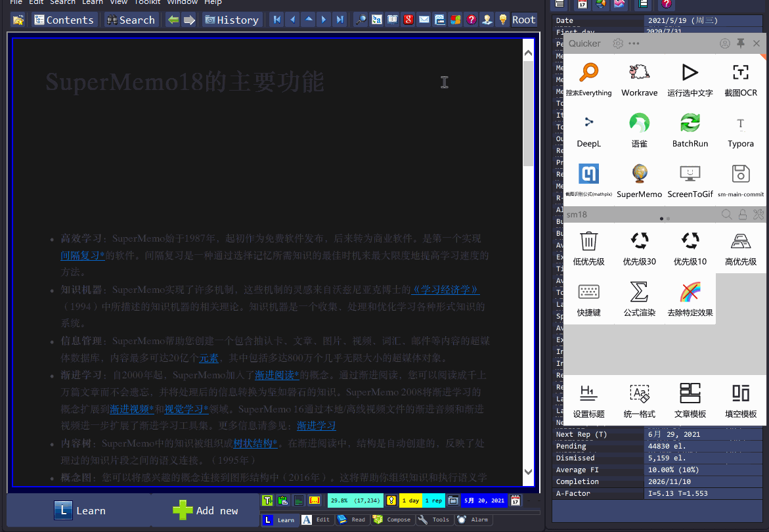Start the 截图OCR action

click(x=741, y=79)
